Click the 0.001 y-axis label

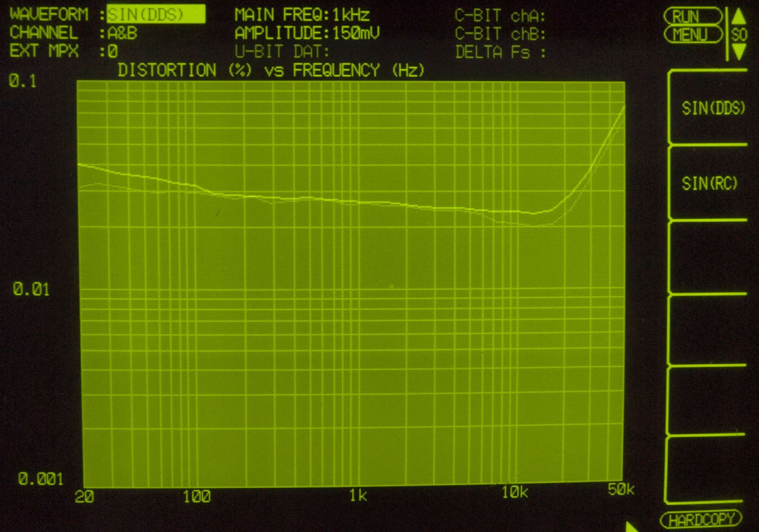[x=41, y=479]
